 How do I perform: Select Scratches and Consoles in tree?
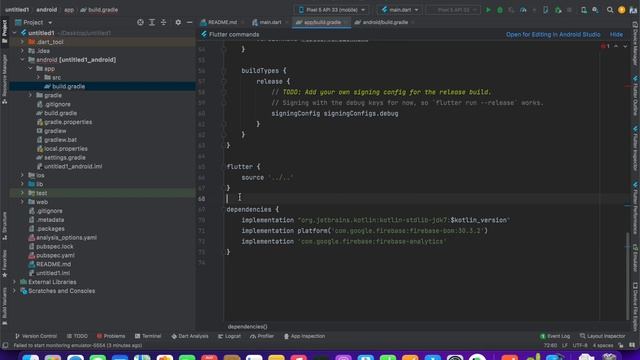61,291
